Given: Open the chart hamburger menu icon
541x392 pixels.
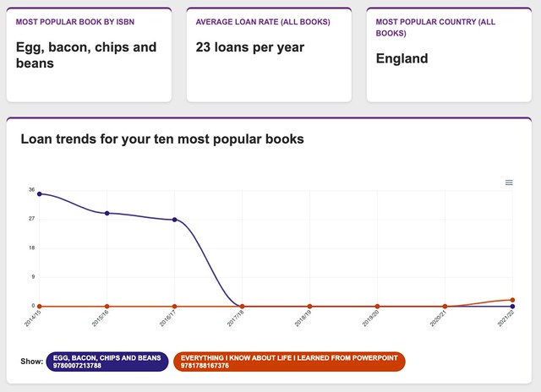Looking at the screenshot, I should [509, 182].
